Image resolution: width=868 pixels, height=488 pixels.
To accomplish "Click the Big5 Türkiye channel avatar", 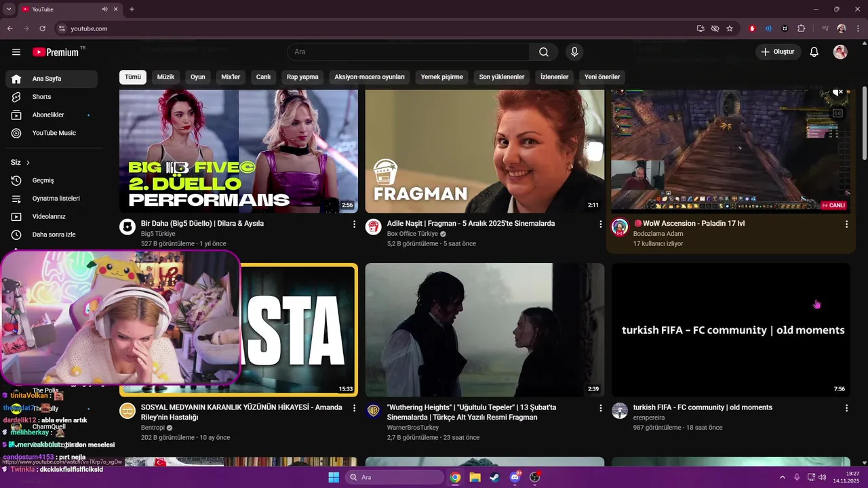I will (x=127, y=227).
